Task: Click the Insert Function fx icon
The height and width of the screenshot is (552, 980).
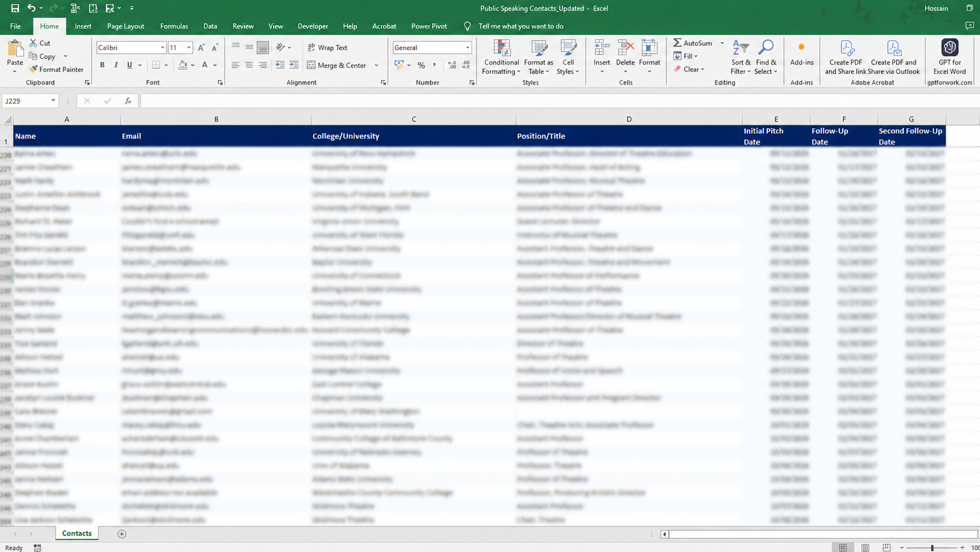Action: pyautogui.click(x=128, y=101)
